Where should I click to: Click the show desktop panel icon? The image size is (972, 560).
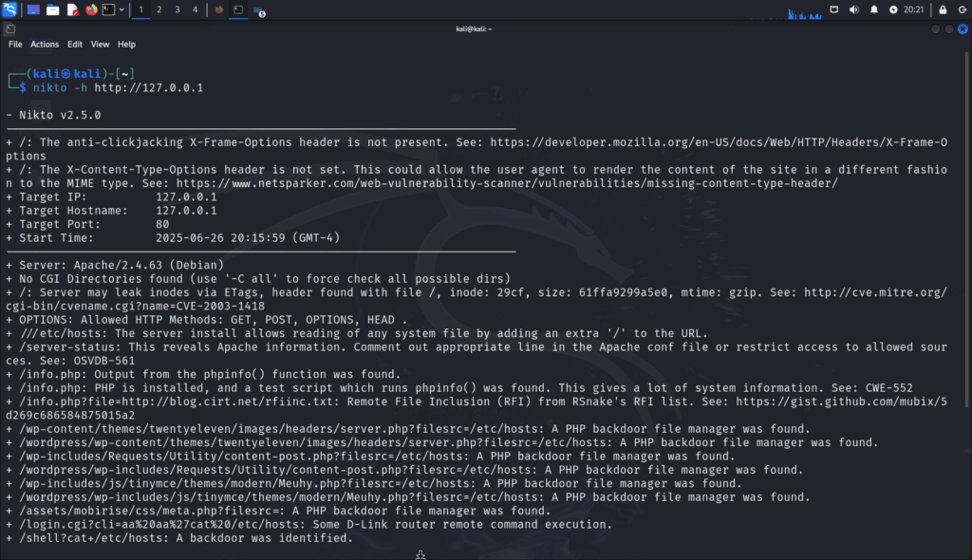click(33, 9)
